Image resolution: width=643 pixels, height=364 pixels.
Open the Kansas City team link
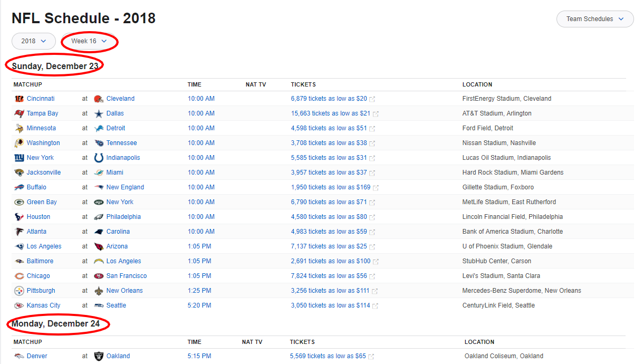[x=44, y=305]
